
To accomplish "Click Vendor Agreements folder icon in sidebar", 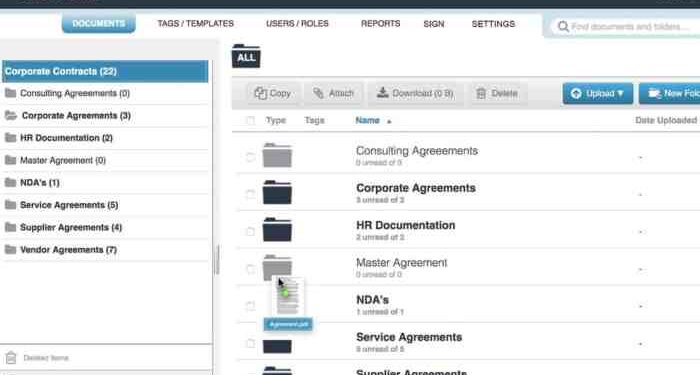I will coord(10,249).
